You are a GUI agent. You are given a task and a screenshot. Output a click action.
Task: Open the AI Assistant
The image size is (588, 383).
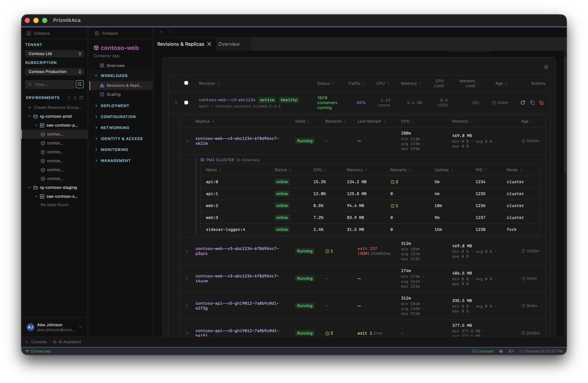point(67,342)
